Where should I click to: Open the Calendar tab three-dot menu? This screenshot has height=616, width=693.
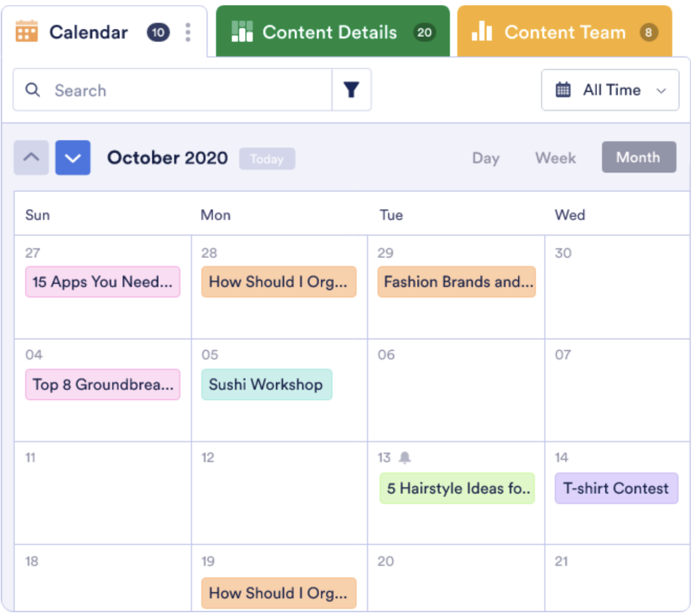click(188, 33)
